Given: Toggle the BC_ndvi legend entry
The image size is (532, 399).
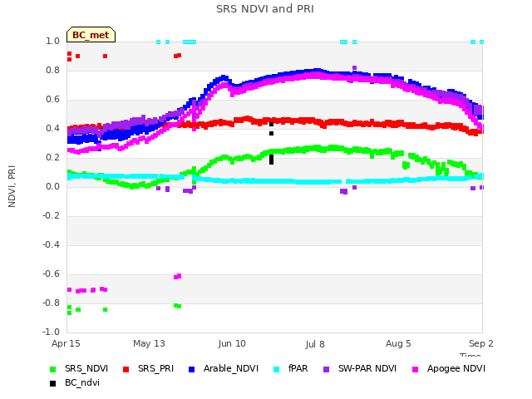Looking at the screenshot, I should (75, 383).
